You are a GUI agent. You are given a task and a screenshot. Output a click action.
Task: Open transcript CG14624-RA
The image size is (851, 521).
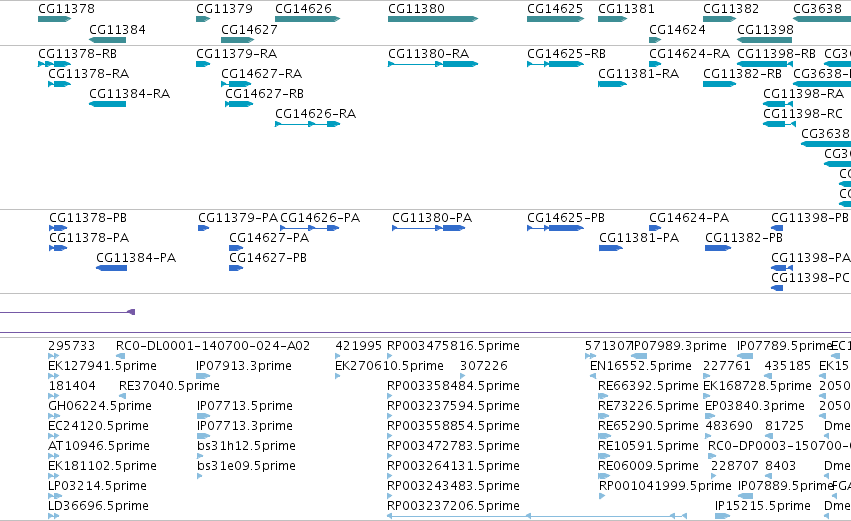click(690, 54)
